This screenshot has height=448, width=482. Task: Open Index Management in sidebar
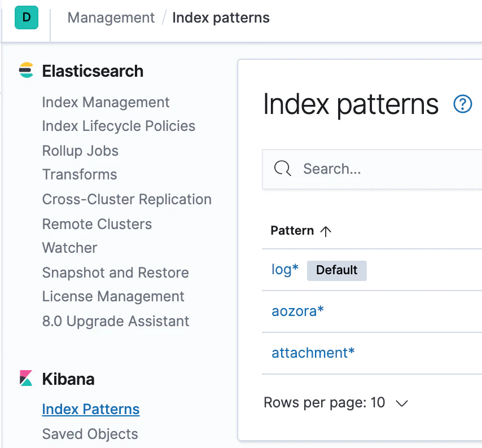[x=106, y=102]
